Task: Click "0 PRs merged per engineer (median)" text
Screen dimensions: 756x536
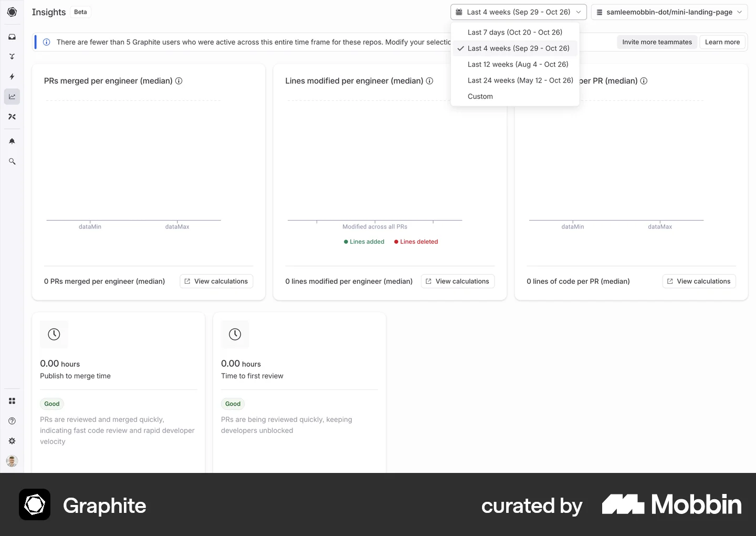Action: (104, 281)
